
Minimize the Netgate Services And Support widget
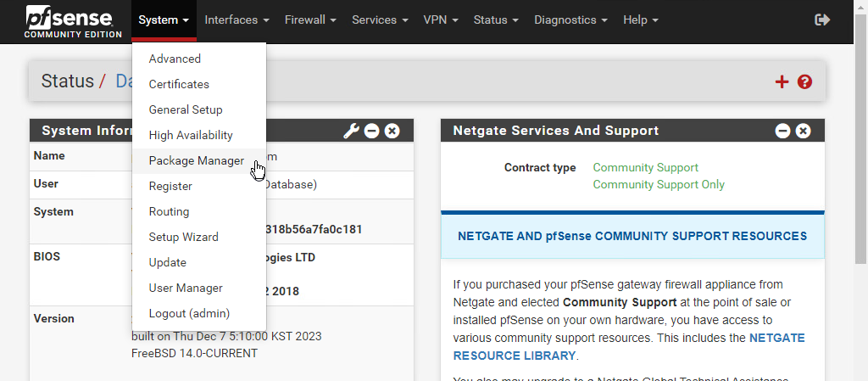point(782,132)
